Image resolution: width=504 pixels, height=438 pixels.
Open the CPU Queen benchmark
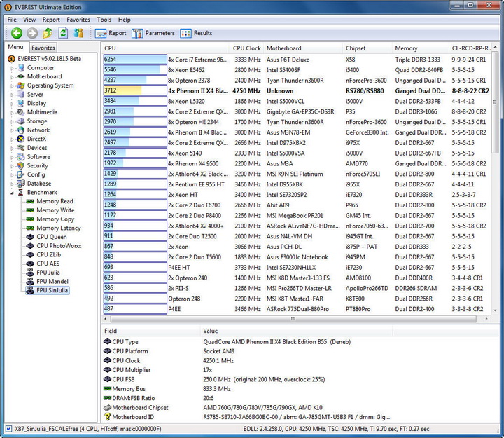51,237
